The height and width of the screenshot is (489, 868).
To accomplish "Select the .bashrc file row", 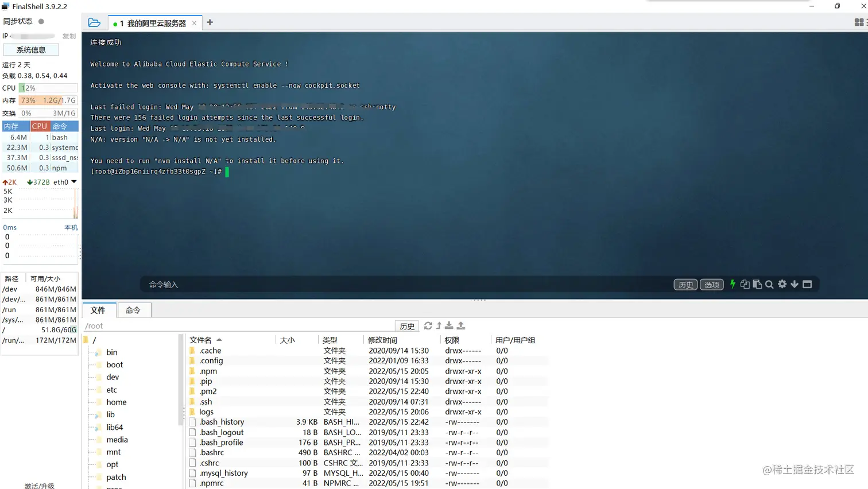I will [x=367, y=452].
